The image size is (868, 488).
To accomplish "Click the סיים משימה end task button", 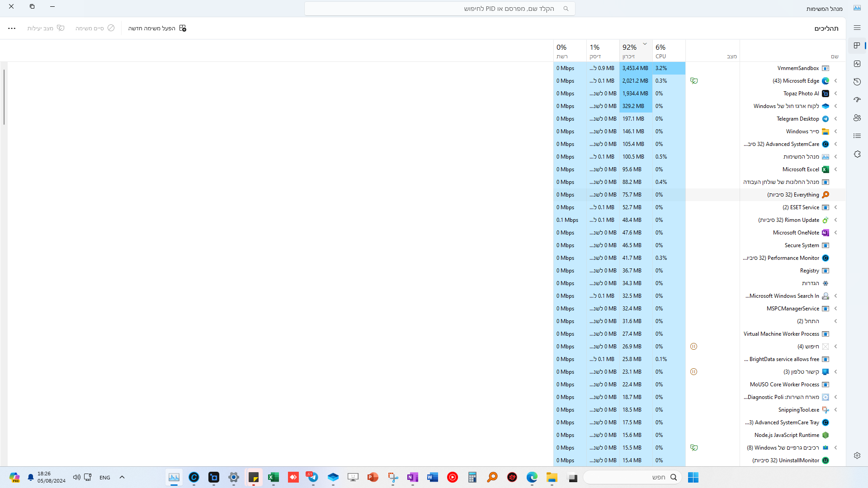I will [x=95, y=28].
